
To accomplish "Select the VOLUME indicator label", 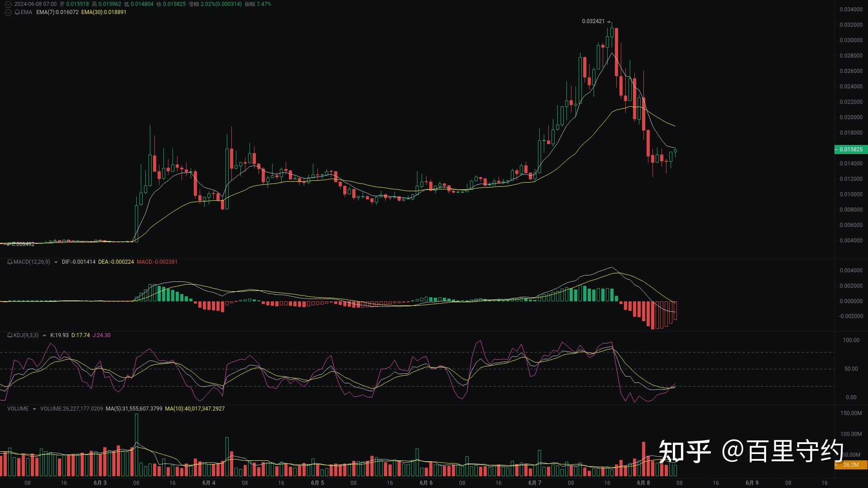I will [x=18, y=409].
